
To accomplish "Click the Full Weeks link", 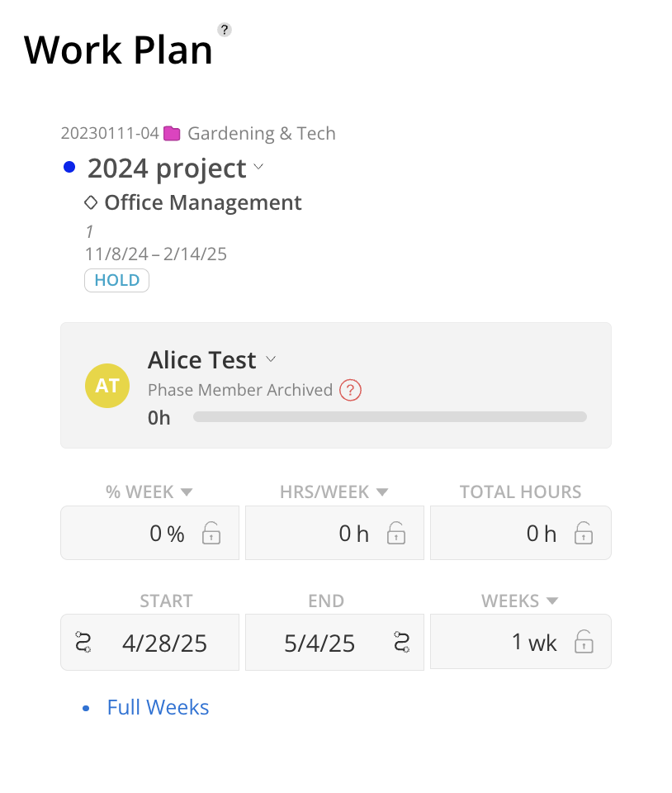I will 158,708.
